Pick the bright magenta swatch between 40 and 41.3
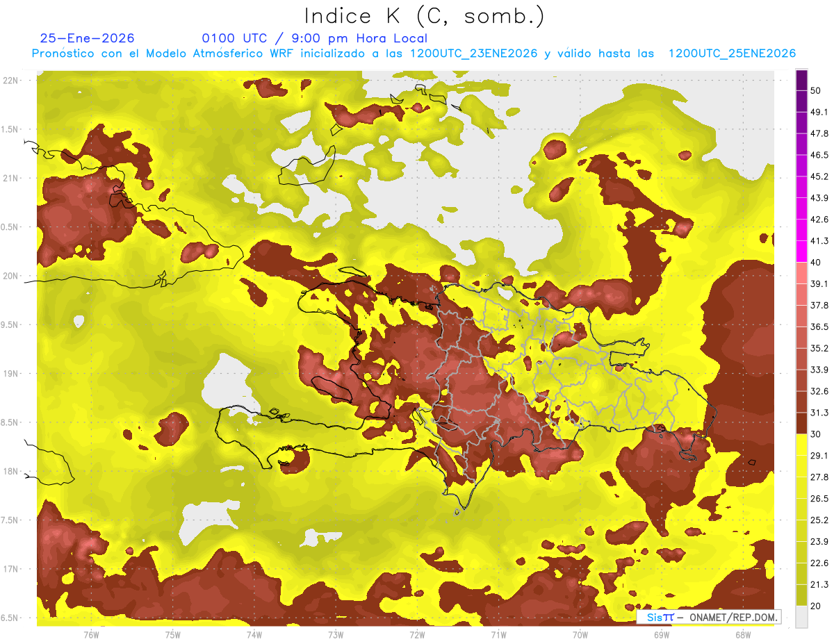The image size is (834, 644). click(x=802, y=251)
